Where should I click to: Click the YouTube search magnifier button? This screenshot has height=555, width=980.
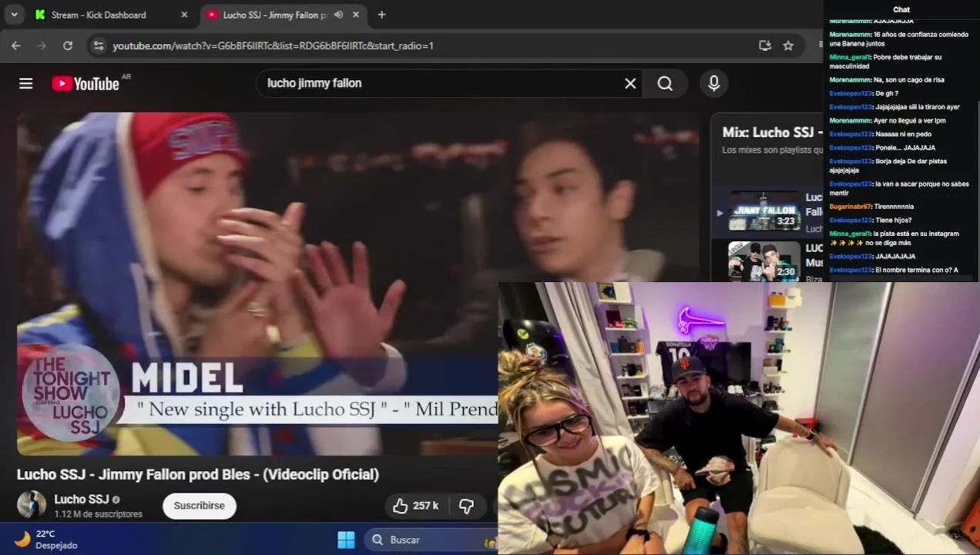coord(665,83)
